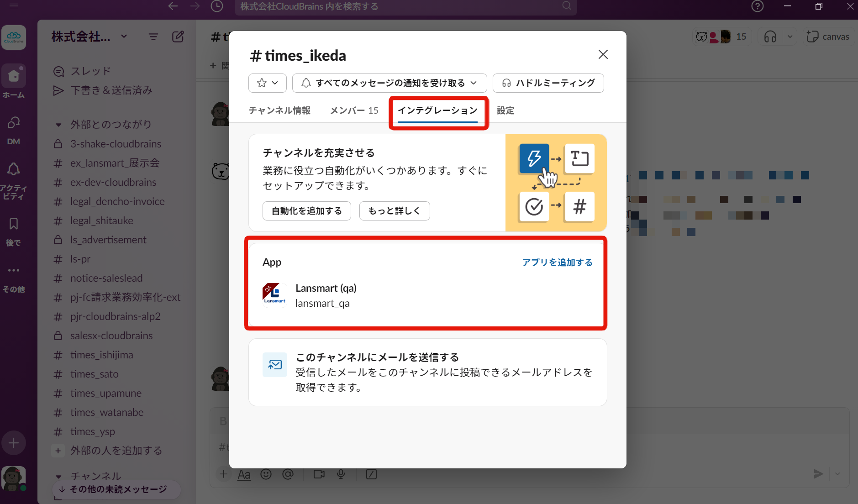Click the emoji picker in the composer

click(x=266, y=474)
